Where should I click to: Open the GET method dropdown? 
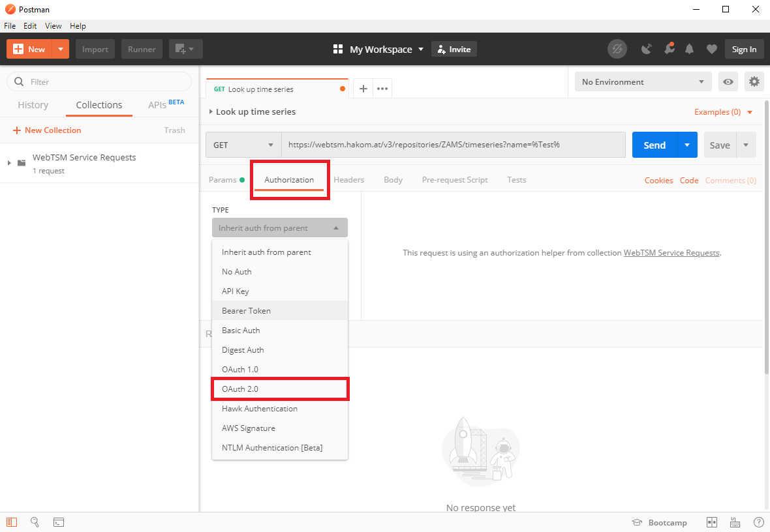243,145
